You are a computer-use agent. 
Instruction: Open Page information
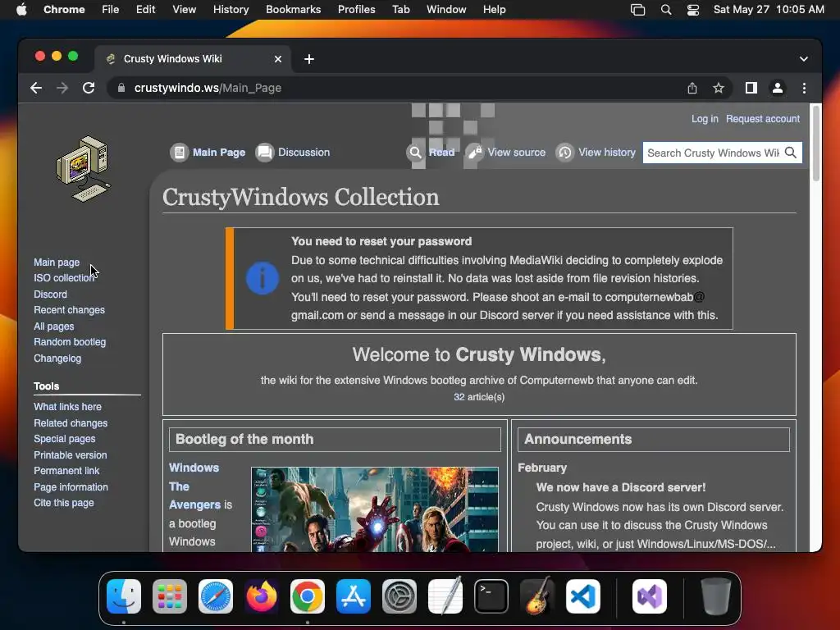pos(71,487)
